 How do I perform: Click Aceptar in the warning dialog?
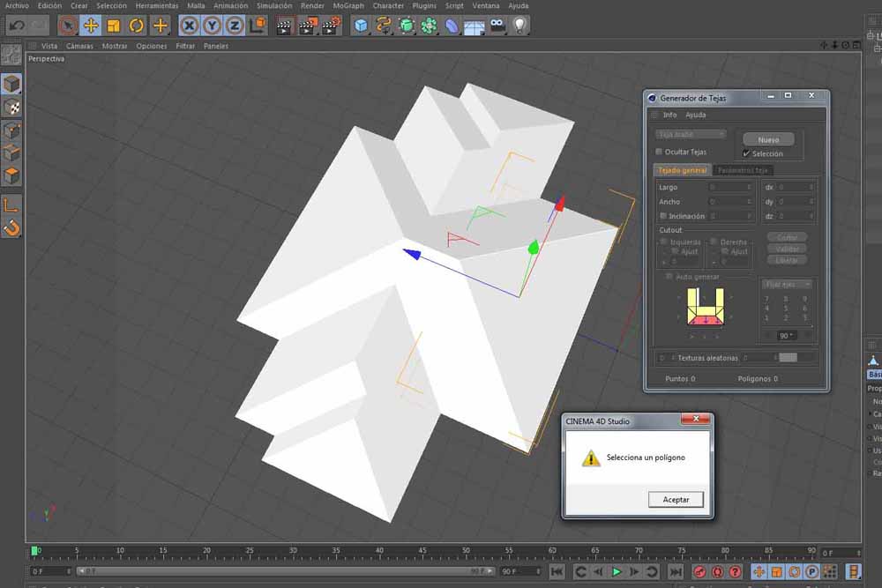point(676,499)
